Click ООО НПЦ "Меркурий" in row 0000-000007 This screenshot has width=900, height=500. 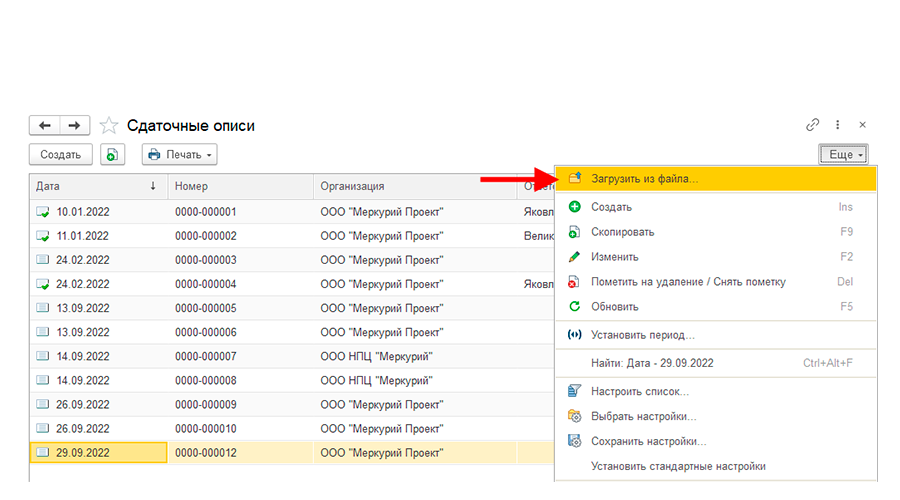pyautogui.click(x=415, y=356)
